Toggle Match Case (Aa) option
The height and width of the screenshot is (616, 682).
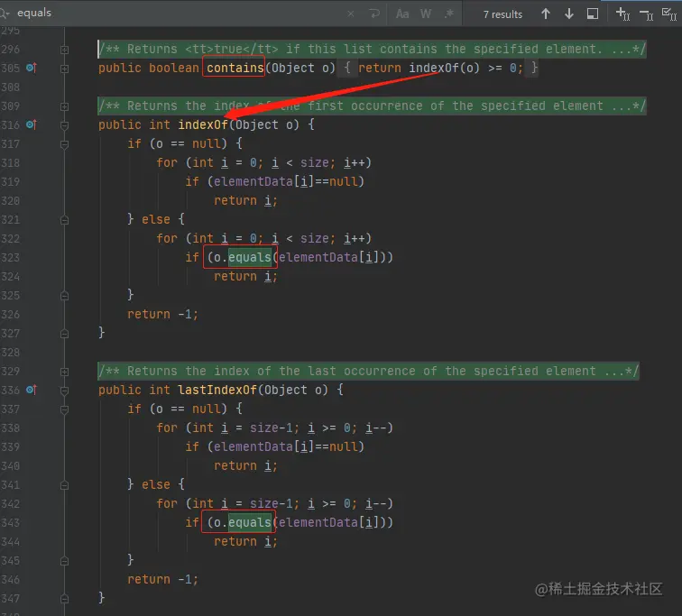[x=402, y=14]
